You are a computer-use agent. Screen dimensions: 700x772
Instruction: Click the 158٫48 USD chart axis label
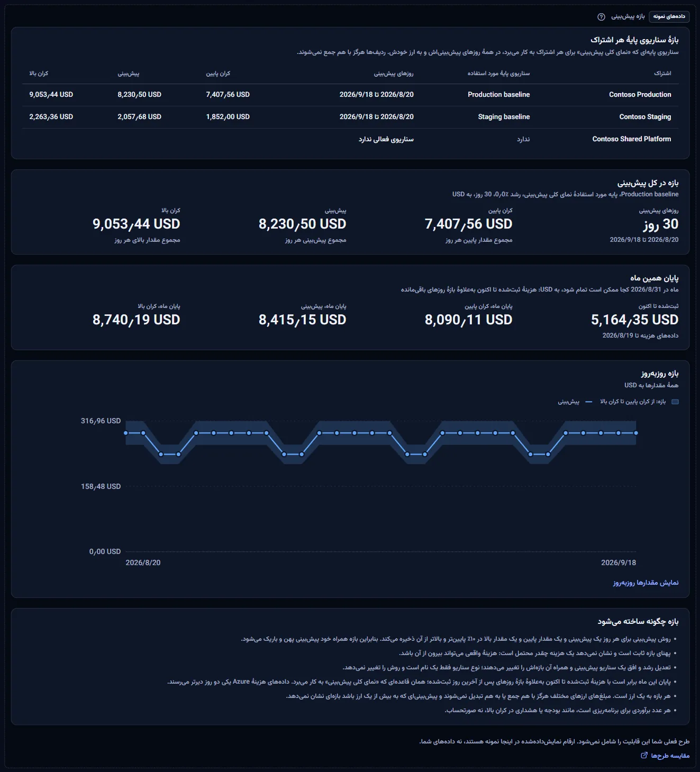click(x=101, y=486)
